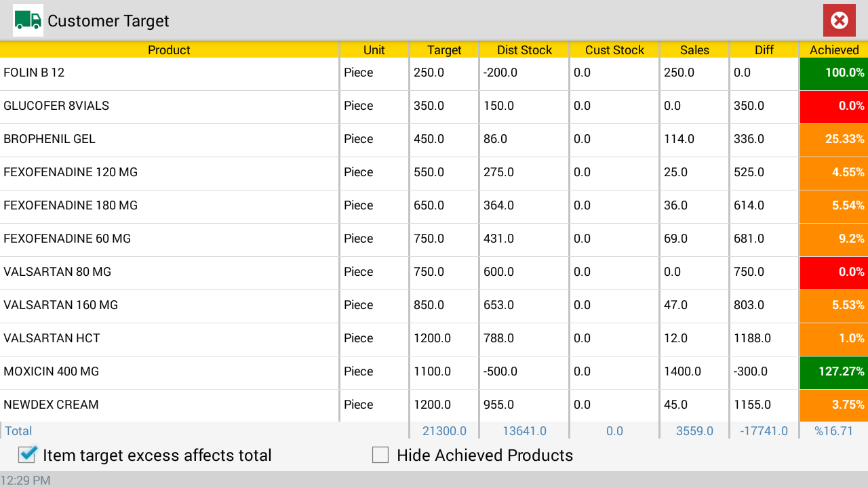This screenshot has width=868, height=488.
Task: Click total diff value -17741.0
Action: click(x=764, y=430)
